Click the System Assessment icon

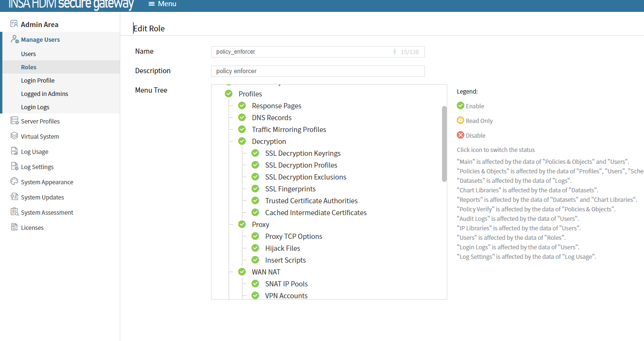point(14,212)
